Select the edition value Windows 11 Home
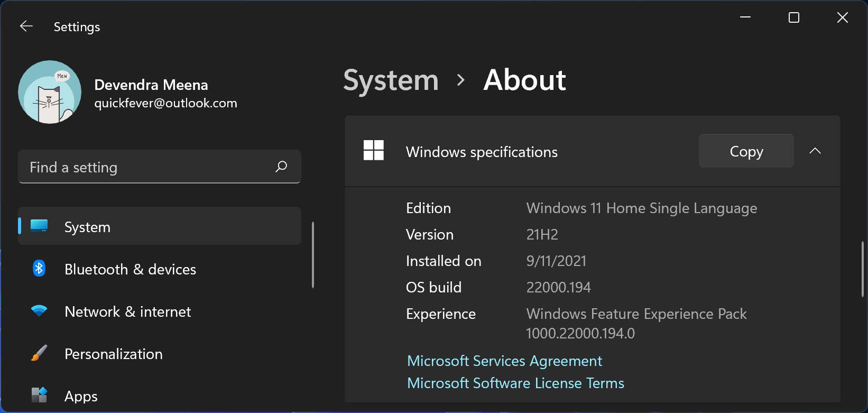 pos(642,208)
